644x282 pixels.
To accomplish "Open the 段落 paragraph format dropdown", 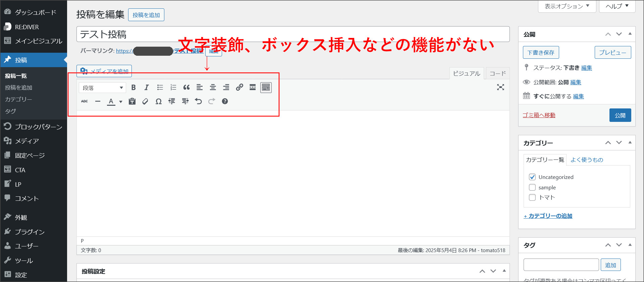I will [103, 88].
